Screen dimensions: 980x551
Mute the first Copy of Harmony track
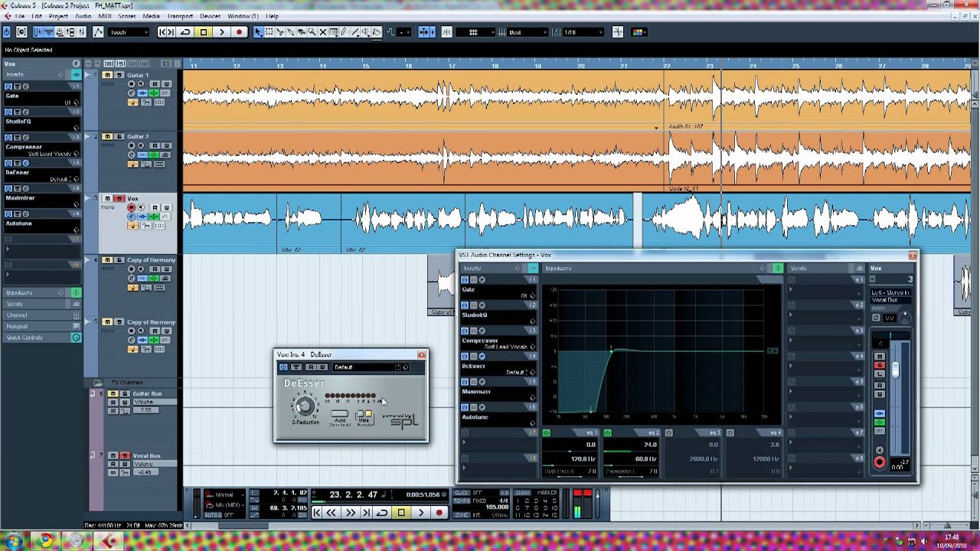107,260
